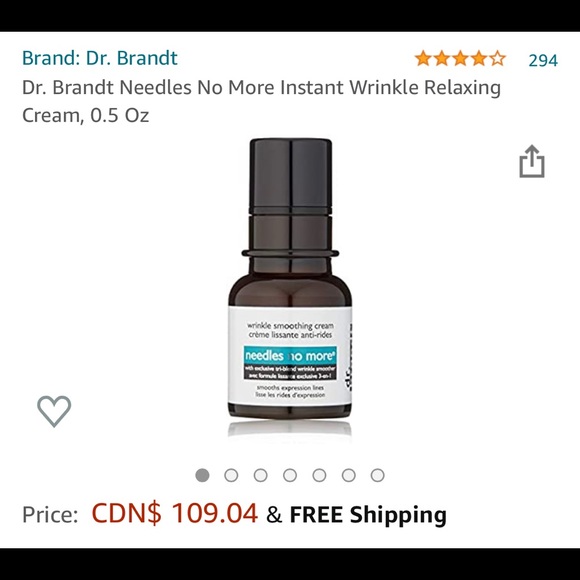Tap the CDN$ 109.04 price
Image resolution: width=580 pixels, height=580 pixels.
[174, 513]
